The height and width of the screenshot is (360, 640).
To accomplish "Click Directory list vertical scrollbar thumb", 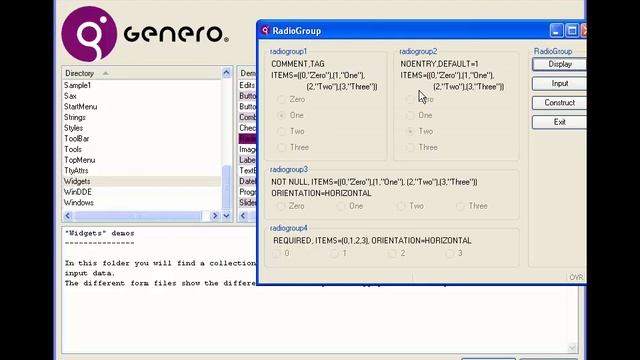I will pyautogui.click(x=227, y=187).
